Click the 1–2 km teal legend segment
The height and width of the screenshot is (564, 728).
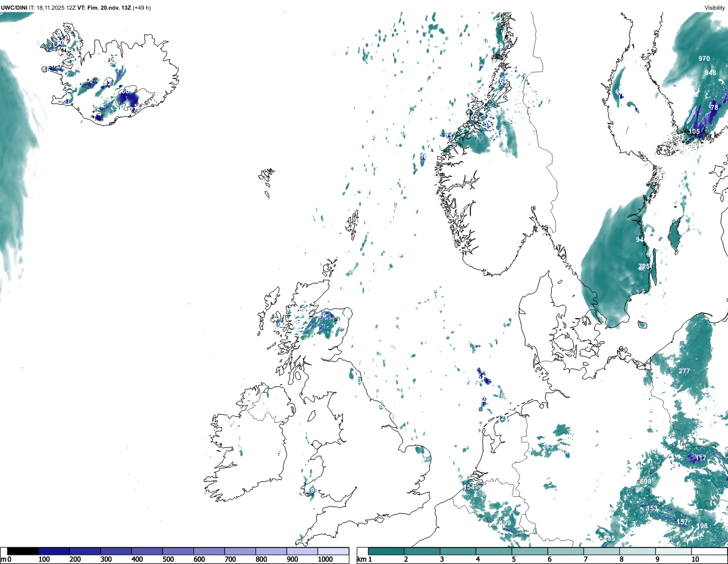tap(386, 551)
